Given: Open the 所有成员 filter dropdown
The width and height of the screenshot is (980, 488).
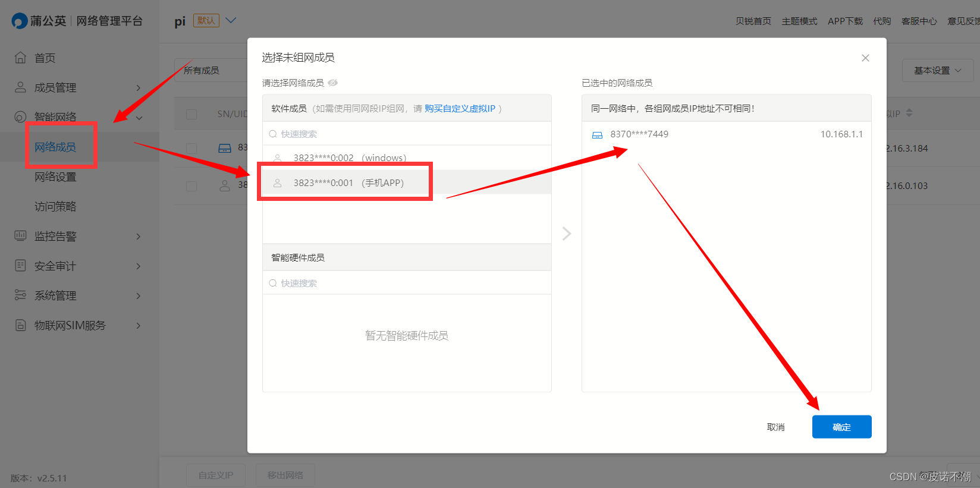Looking at the screenshot, I should tap(211, 70).
